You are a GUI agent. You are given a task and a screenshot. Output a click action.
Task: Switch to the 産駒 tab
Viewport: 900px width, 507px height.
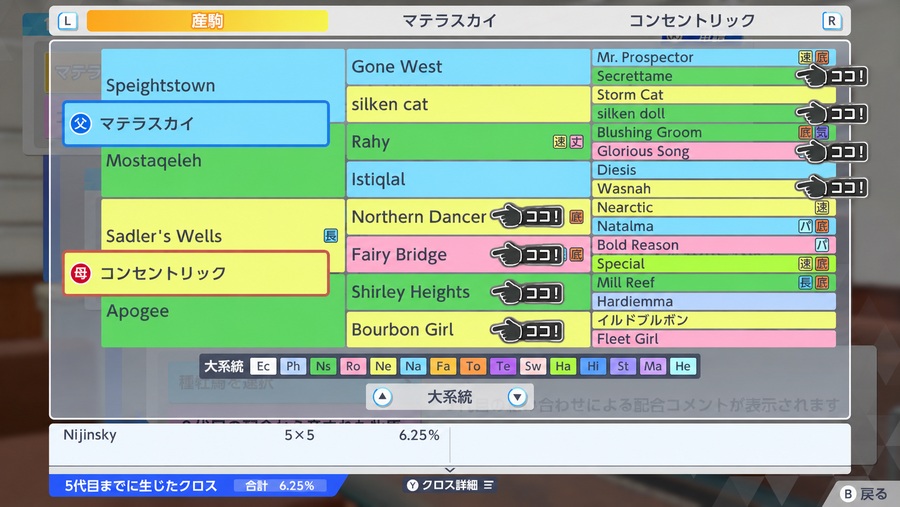tap(207, 21)
